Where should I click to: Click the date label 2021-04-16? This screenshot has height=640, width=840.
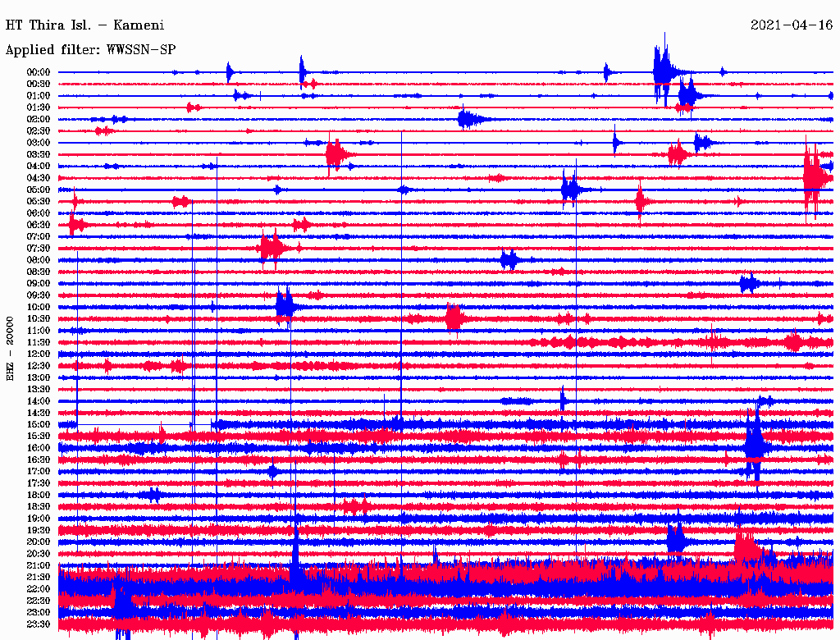[792, 25]
